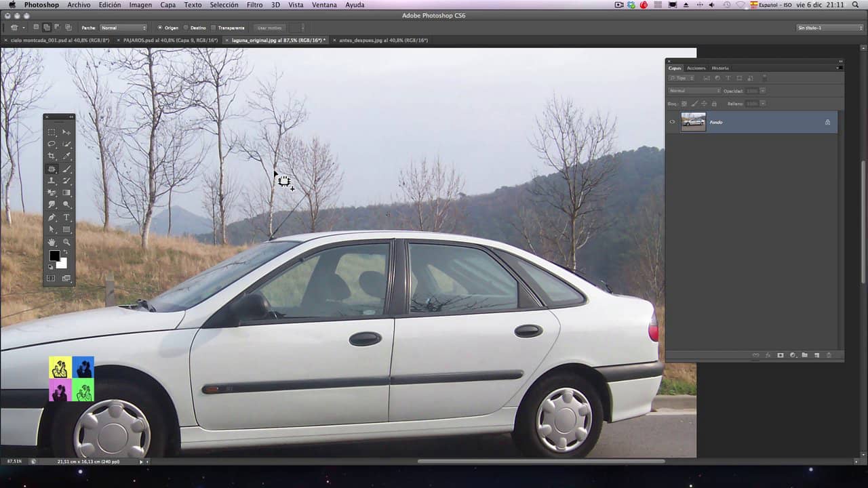The width and height of the screenshot is (868, 488).
Task: Select the Crop tool
Action: coord(52,157)
